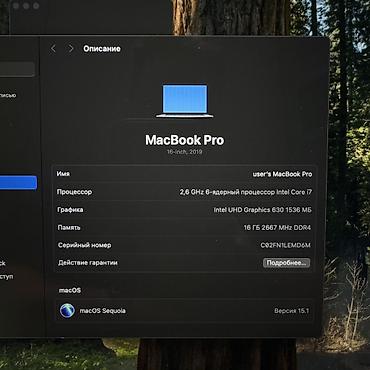Image resolution: width=370 pixels, height=370 pixels.
Task: Select the 16 ГБ 2667 MHz DDR4 value
Action: pos(277,228)
